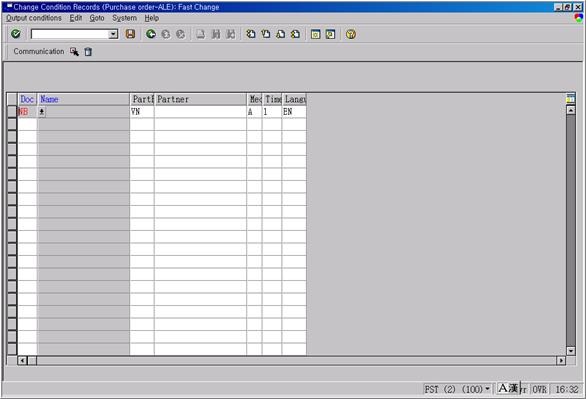Click the 16:32 time in status bar
Image resolution: width=586 pixels, height=399 pixels.
567,389
